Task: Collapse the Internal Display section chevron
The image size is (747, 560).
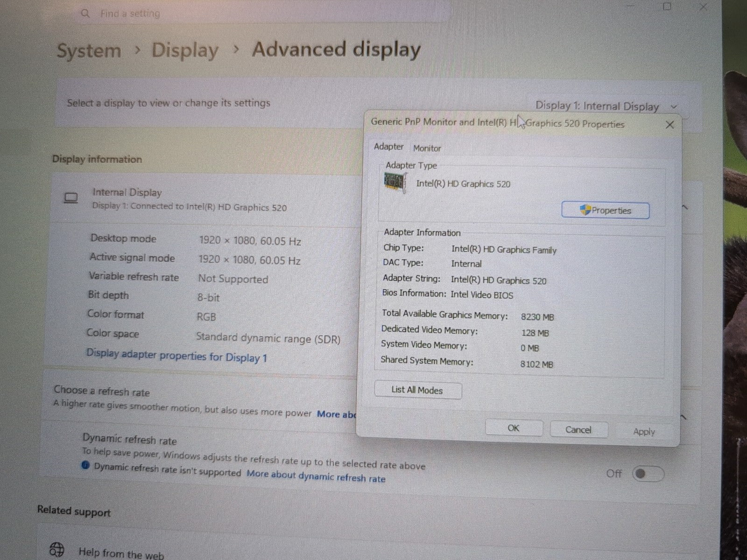Action: coord(685,207)
